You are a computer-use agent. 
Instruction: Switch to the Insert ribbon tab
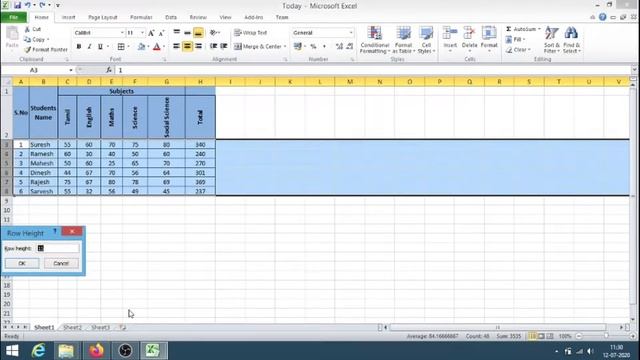point(68,18)
